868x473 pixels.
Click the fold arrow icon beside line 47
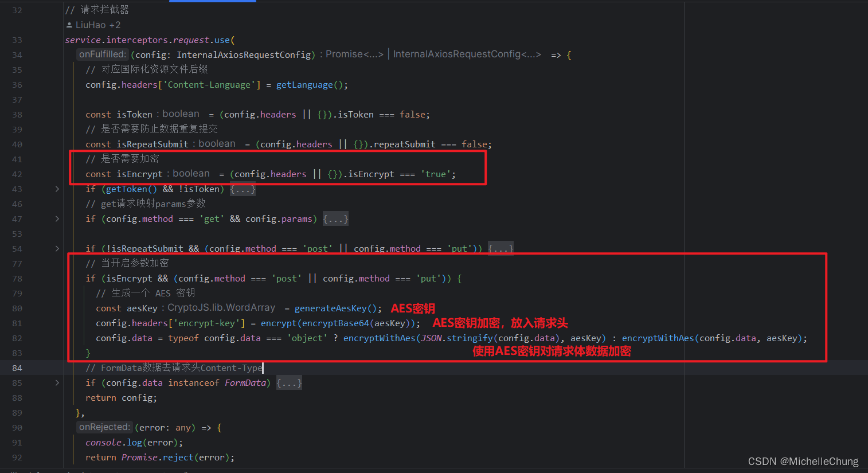56,218
